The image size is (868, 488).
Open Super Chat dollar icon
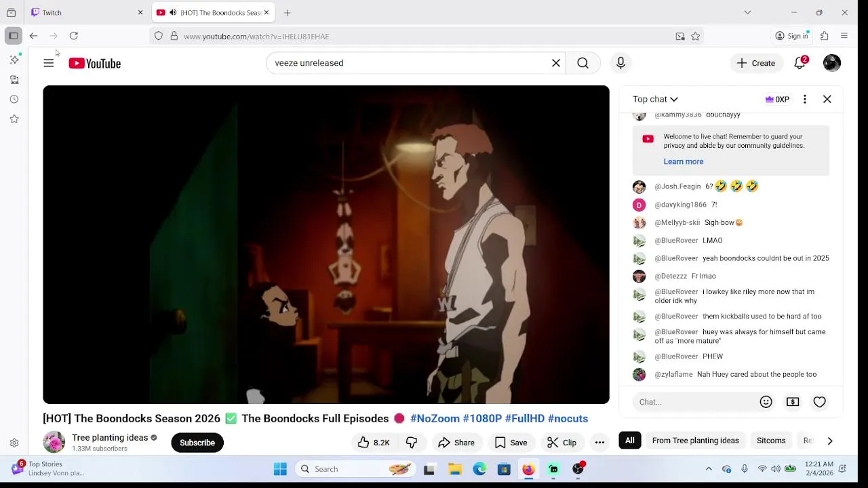pyautogui.click(x=793, y=402)
